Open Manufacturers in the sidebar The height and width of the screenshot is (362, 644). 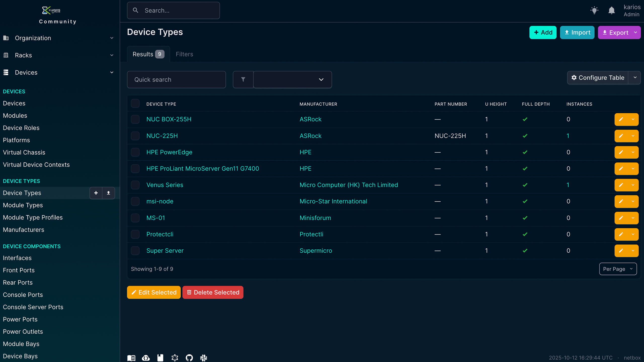point(23,230)
